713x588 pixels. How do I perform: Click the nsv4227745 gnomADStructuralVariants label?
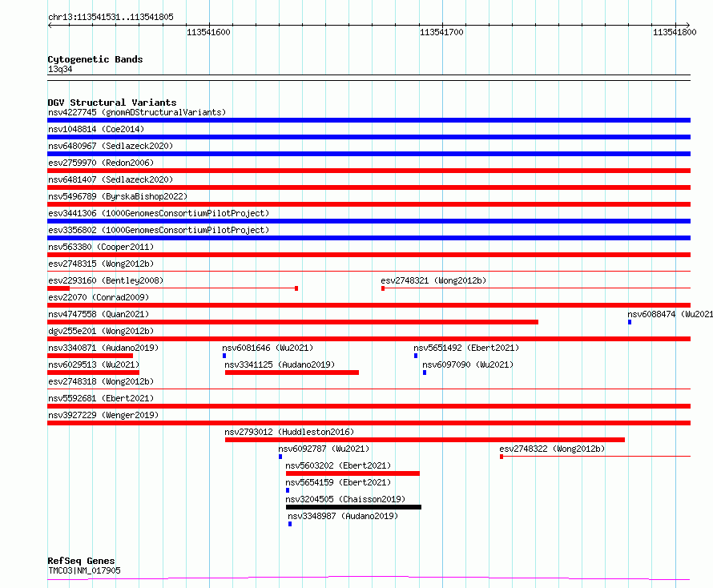click(x=137, y=112)
